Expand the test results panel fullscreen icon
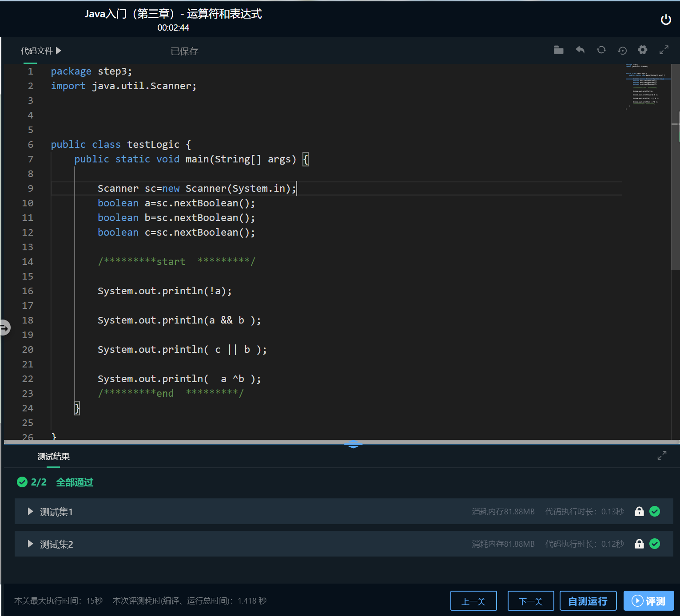The image size is (680, 616). pyautogui.click(x=661, y=455)
